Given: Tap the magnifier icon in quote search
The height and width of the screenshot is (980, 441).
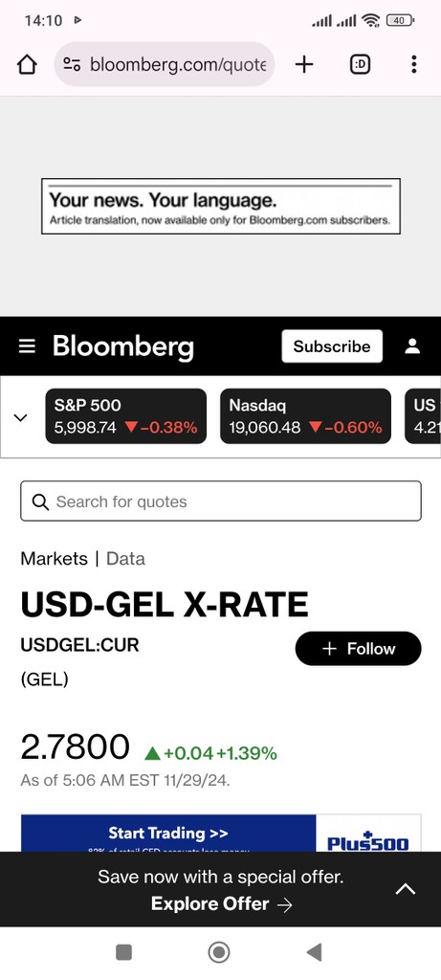Looking at the screenshot, I should click(40, 501).
